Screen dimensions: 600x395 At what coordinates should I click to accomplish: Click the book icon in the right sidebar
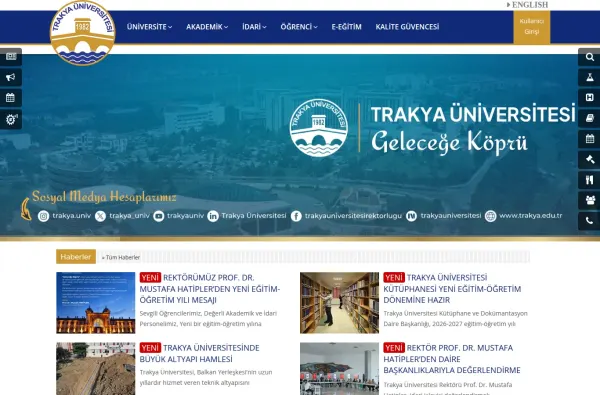click(x=589, y=118)
